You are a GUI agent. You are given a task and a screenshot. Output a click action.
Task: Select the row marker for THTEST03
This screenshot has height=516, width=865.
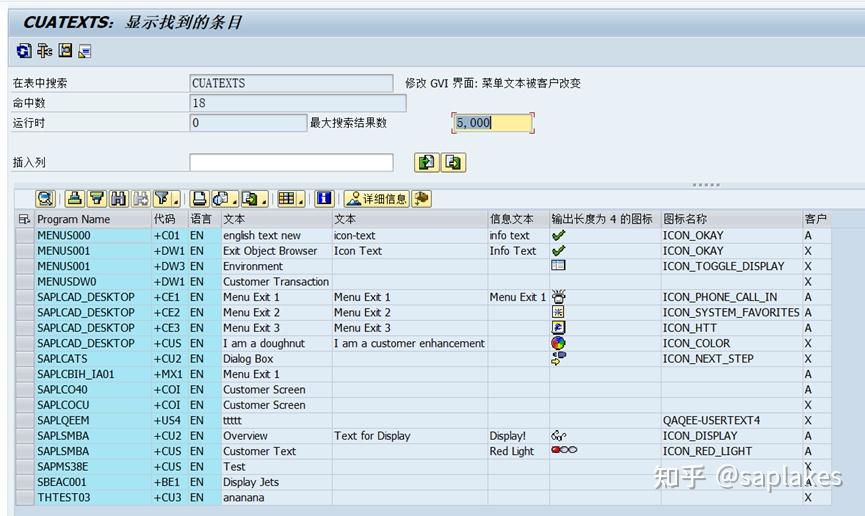24,498
